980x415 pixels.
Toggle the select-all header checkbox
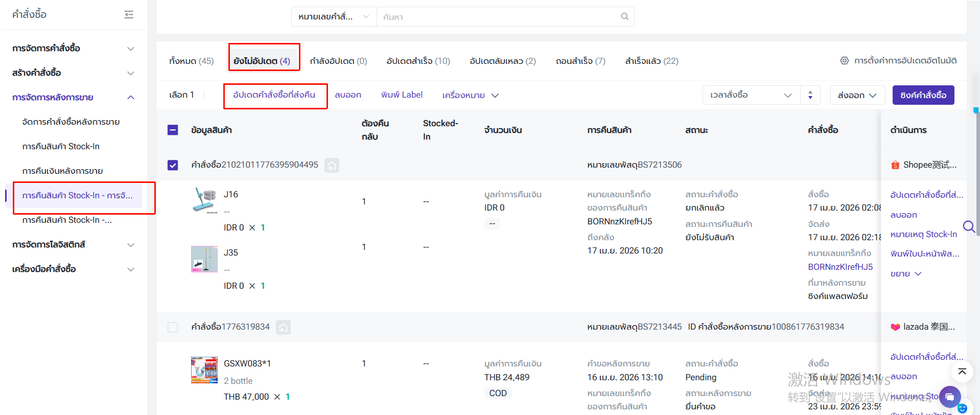click(x=173, y=130)
